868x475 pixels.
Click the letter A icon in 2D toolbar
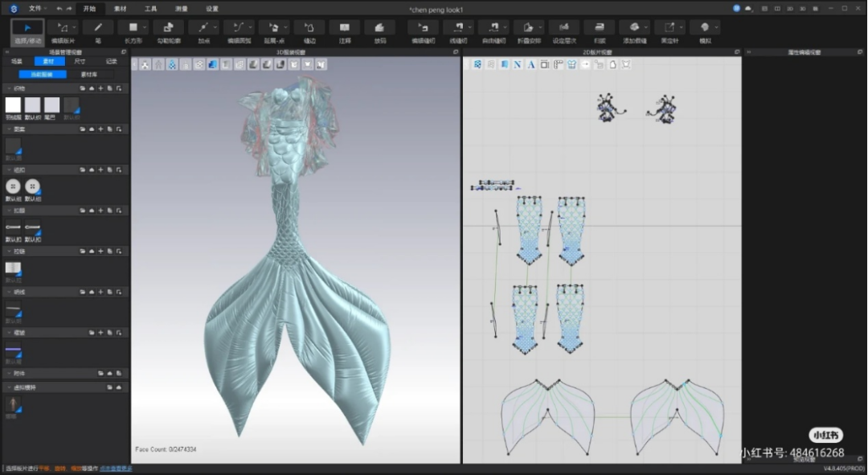tap(531, 64)
